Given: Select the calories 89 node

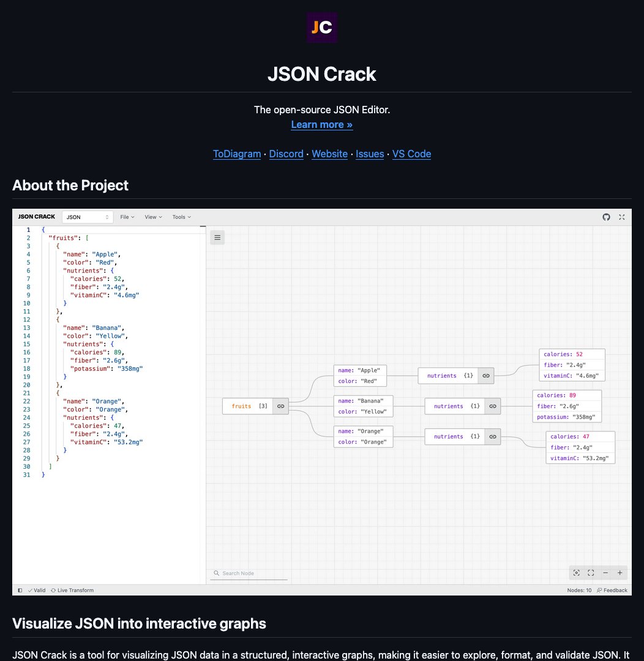Looking at the screenshot, I should click(x=567, y=406).
